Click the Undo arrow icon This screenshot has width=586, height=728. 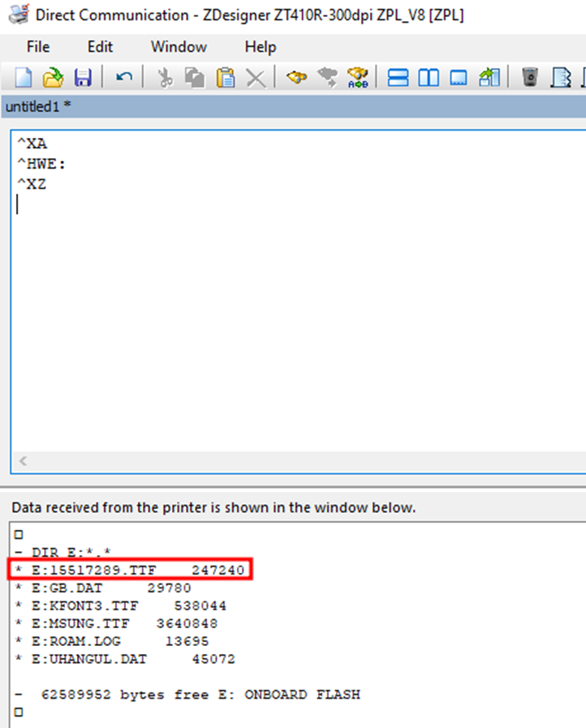[124, 77]
